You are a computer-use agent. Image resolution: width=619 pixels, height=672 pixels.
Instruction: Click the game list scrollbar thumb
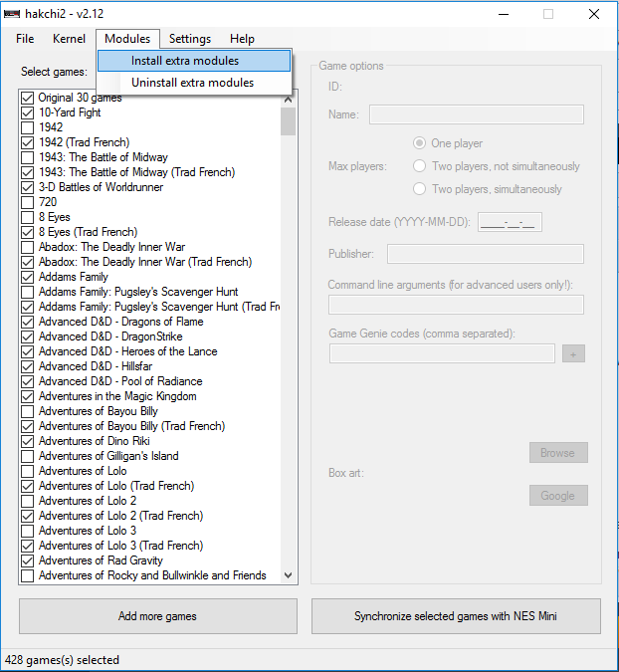(x=289, y=121)
